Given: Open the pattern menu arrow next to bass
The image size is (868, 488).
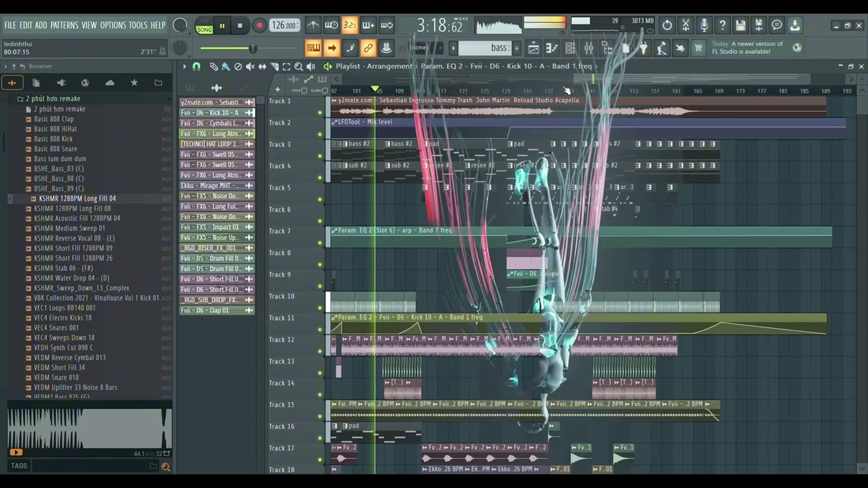Looking at the screenshot, I should 453,48.
